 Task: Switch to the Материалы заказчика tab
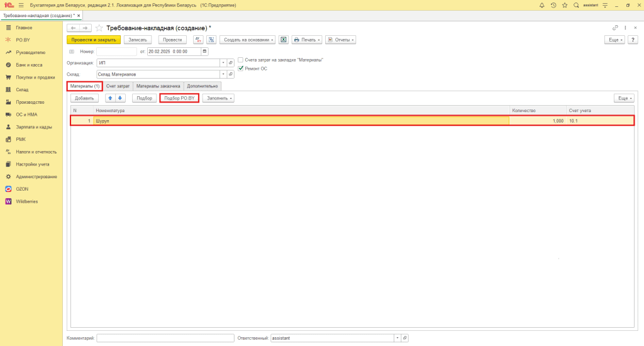[x=158, y=86]
